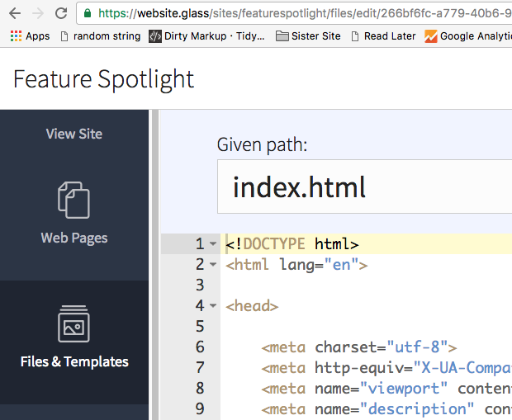Click the Files & Templates image icon
This screenshot has height=420, width=512.
click(x=73, y=323)
